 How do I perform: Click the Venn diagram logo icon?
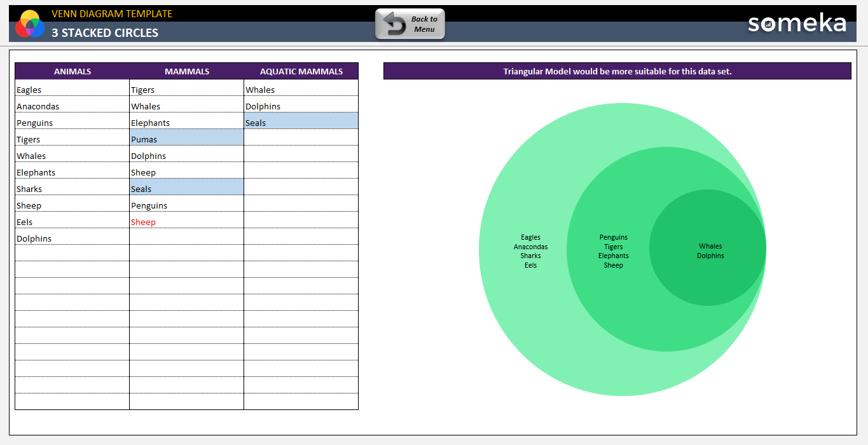click(x=29, y=24)
